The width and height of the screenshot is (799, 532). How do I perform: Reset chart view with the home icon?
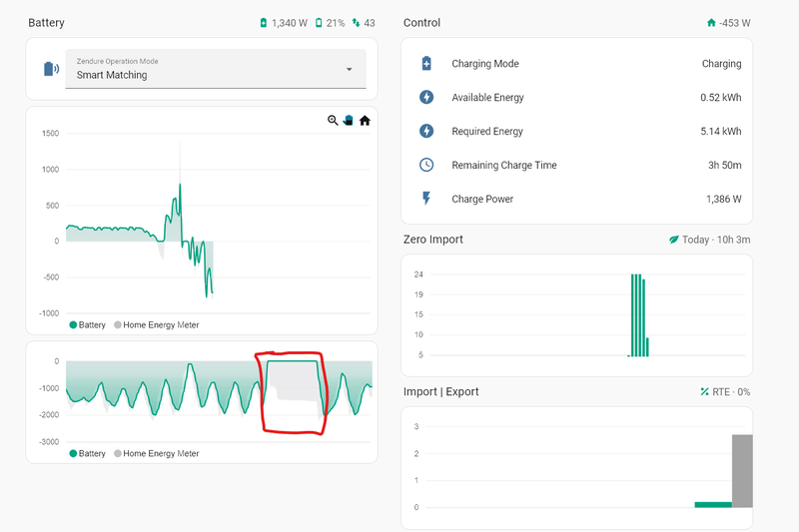(365, 121)
